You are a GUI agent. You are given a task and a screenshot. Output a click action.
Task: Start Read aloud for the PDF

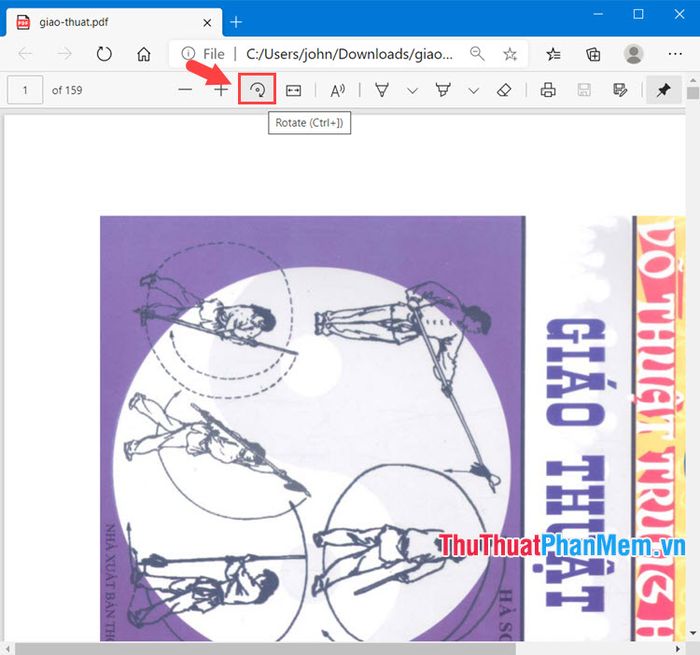coord(338,90)
